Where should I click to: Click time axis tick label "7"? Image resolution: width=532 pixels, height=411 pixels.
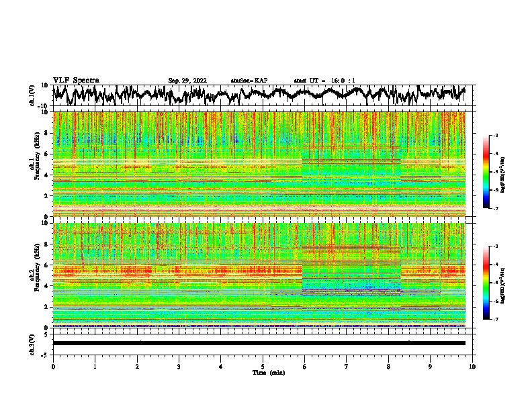tap(347, 367)
